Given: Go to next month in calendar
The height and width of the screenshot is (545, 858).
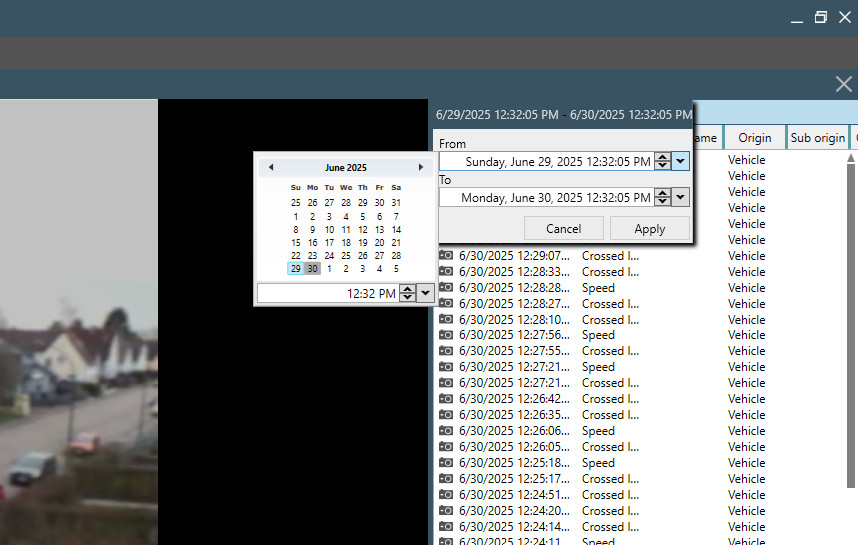Looking at the screenshot, I should pyautogui.click(x=420, y=168).
